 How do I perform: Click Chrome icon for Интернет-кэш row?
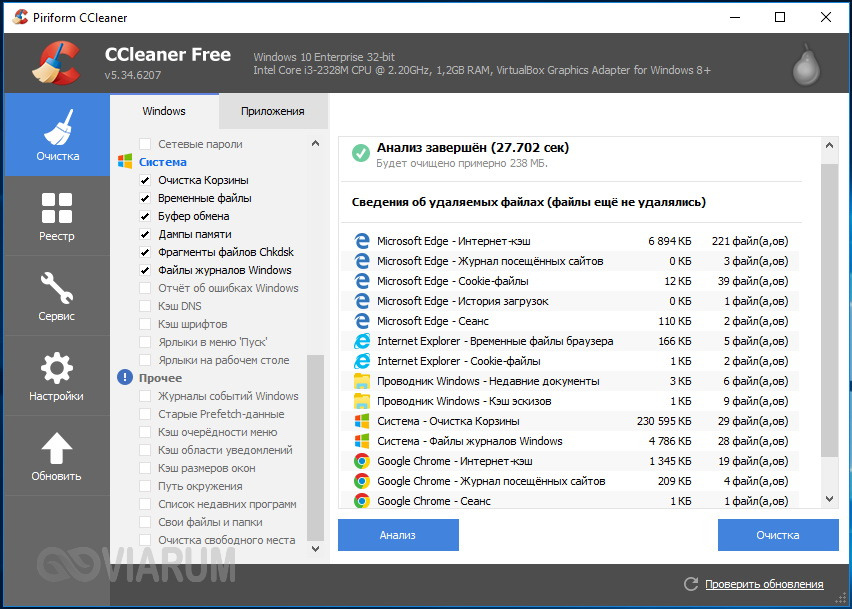[361, 461]
